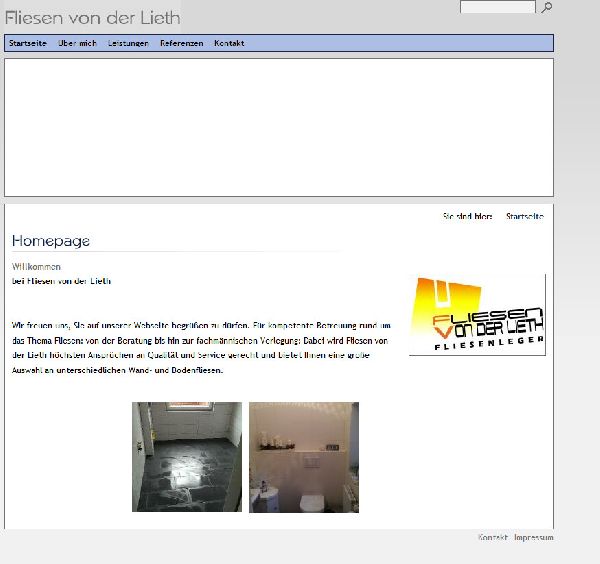Open the bathroom toilet photo thumbnail
600x564 pixels.
(x=304, y=456)
